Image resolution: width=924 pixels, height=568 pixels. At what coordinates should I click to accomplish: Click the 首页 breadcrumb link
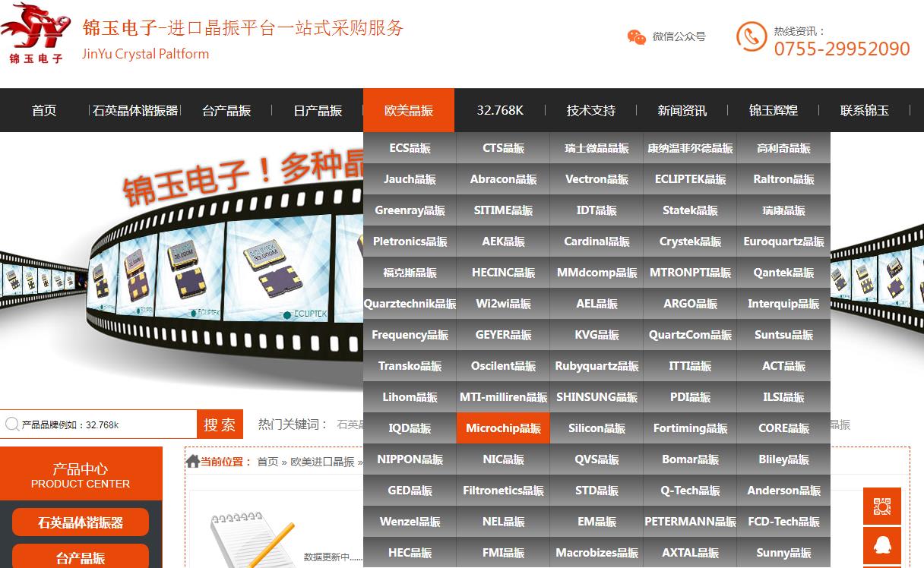tap(267, 461)
